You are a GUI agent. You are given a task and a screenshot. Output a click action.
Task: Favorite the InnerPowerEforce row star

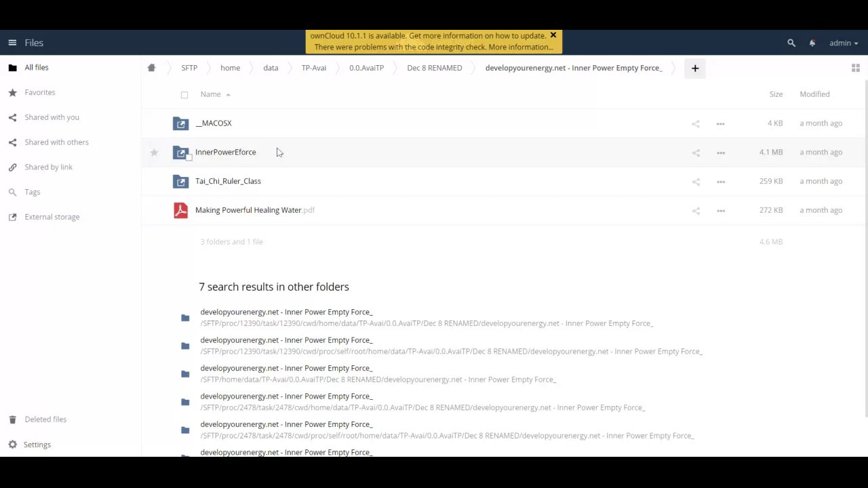point(154,152)
